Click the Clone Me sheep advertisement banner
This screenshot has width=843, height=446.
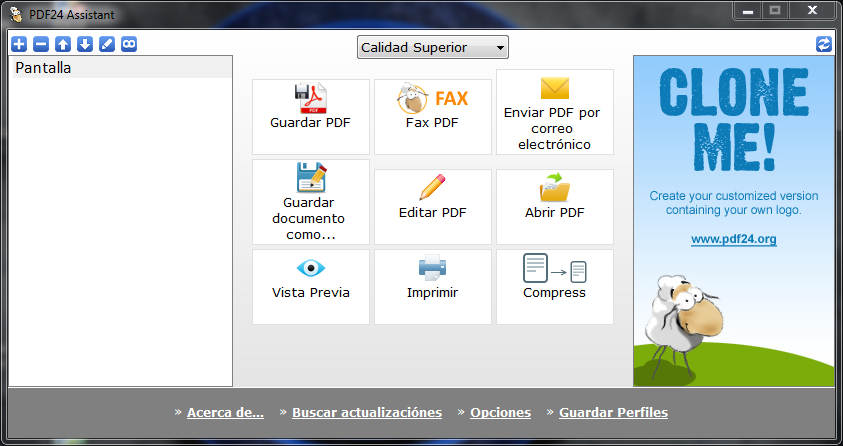pyautogui.click(x=734, y=221)
